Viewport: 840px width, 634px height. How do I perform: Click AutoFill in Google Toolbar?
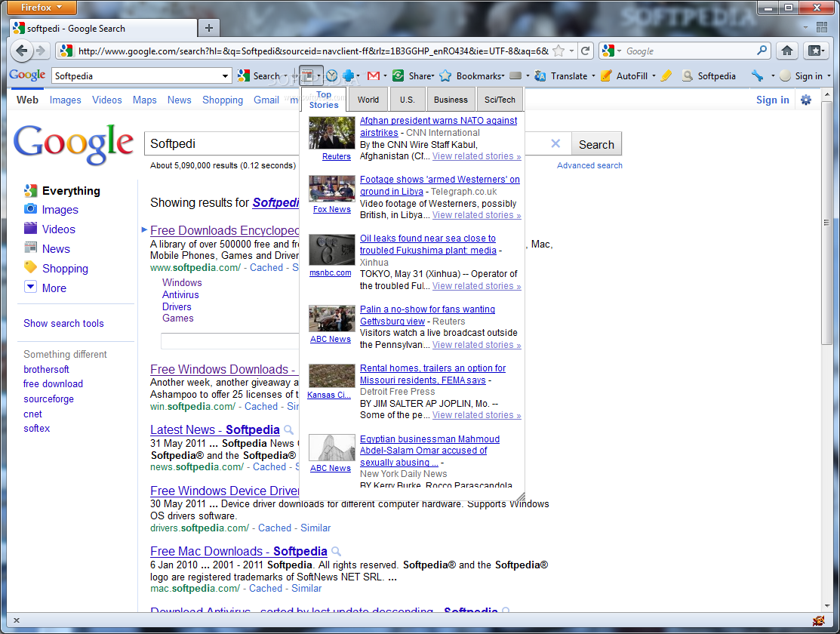tap(625, 76)
